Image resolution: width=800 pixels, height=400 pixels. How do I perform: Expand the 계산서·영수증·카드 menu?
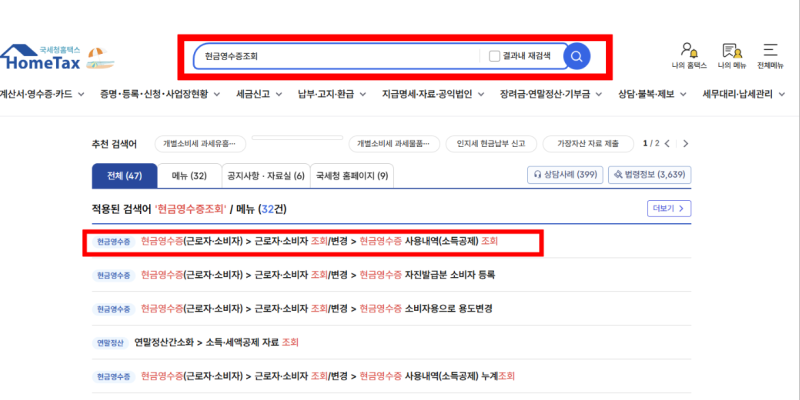click(x=42, y=94)
